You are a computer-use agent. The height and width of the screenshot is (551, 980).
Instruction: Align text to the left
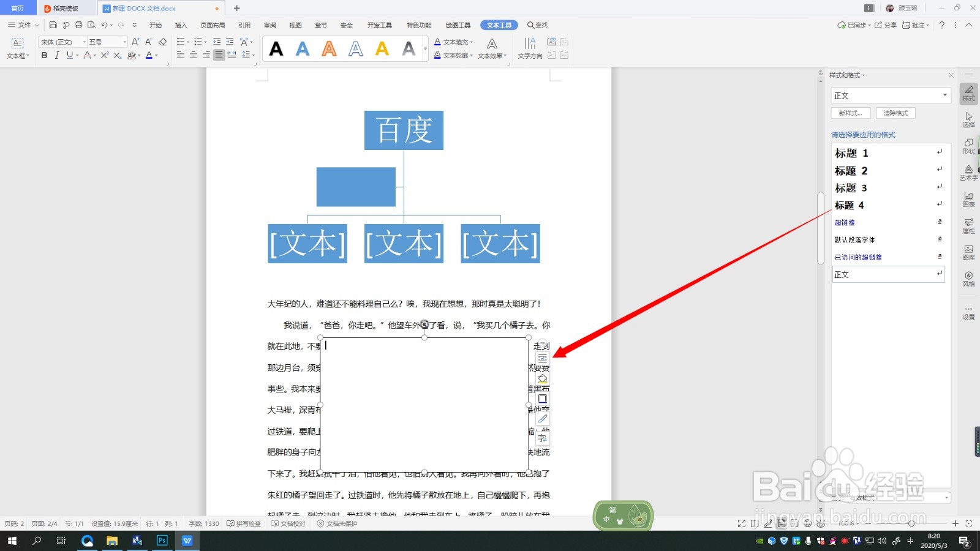[x=181, y=55]
